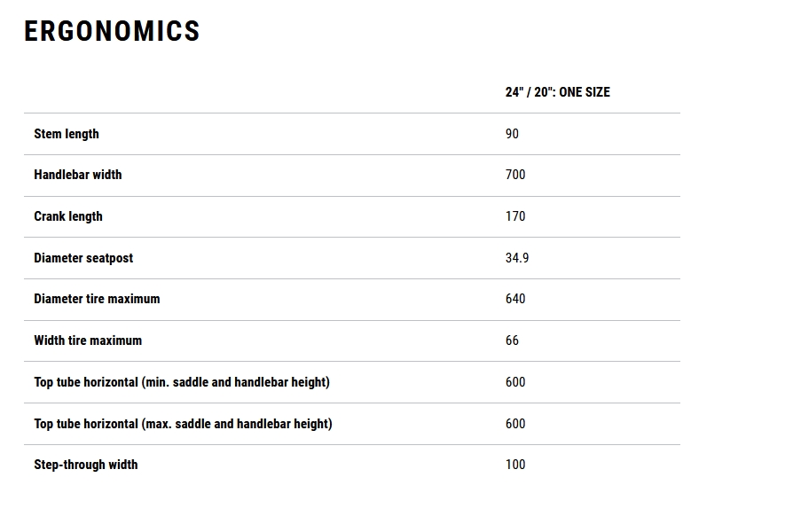Click the seatpost diameter value 34.9
This screenshot has width=793, height=532.
tap(517, 258)
